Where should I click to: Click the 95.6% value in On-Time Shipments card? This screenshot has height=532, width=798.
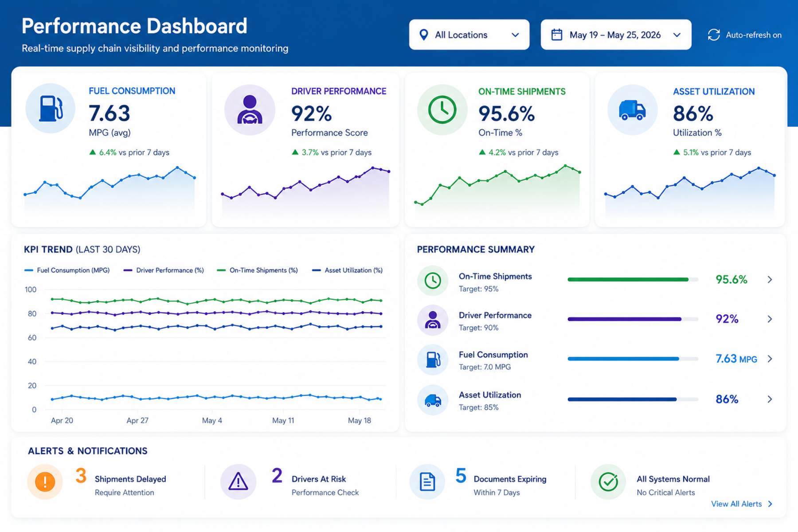coord(506,114)
